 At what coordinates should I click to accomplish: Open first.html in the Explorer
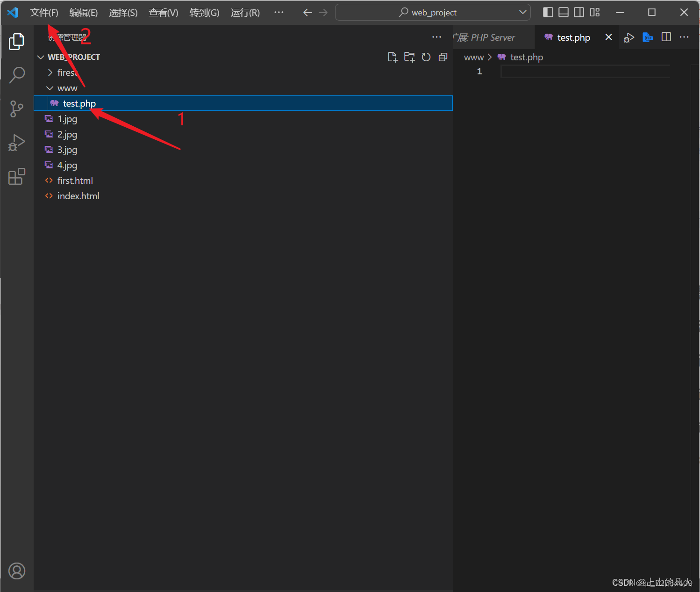pyautogui.click(x=243, y=180)
